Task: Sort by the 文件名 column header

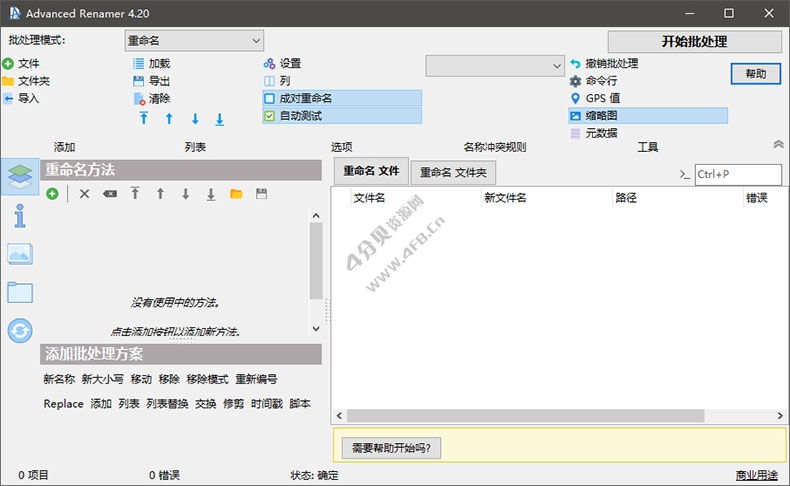Action: [369, 198]
